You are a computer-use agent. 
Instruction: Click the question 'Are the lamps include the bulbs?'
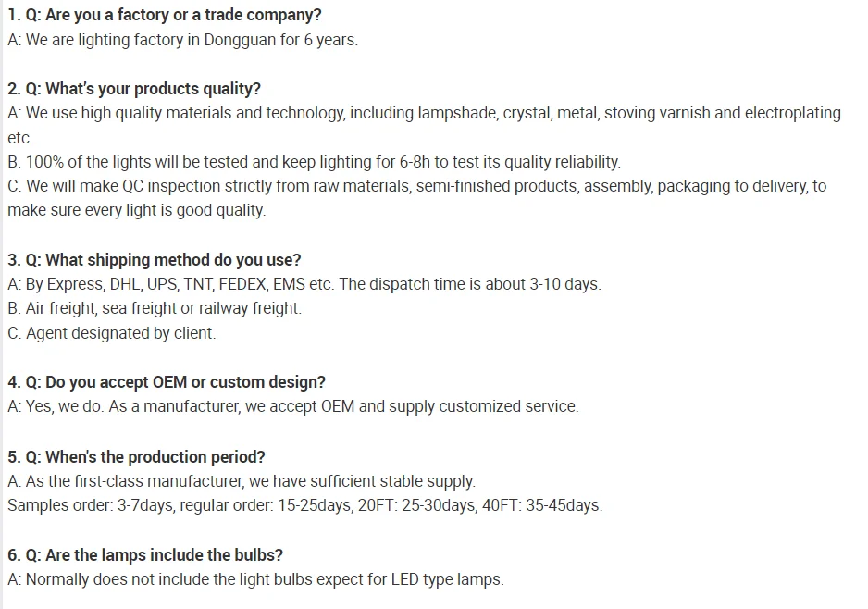[145, 554]
